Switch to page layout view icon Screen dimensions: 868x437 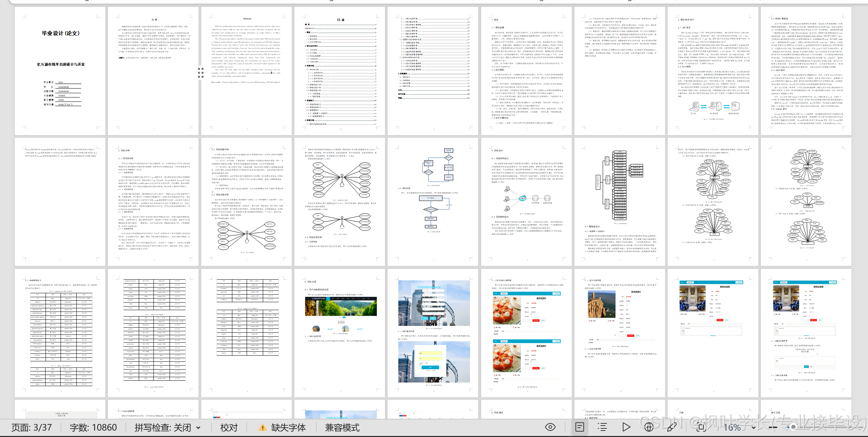click(x=579, y=427)
